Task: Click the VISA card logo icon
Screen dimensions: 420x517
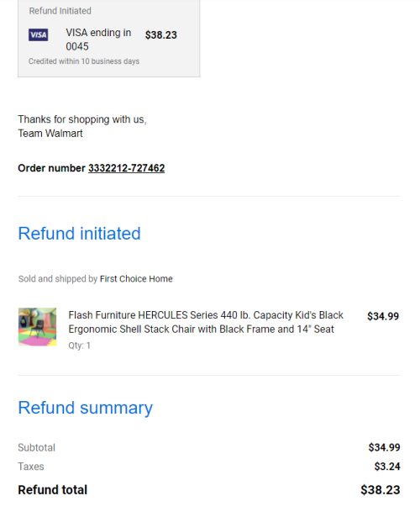Action: [38, 35]
